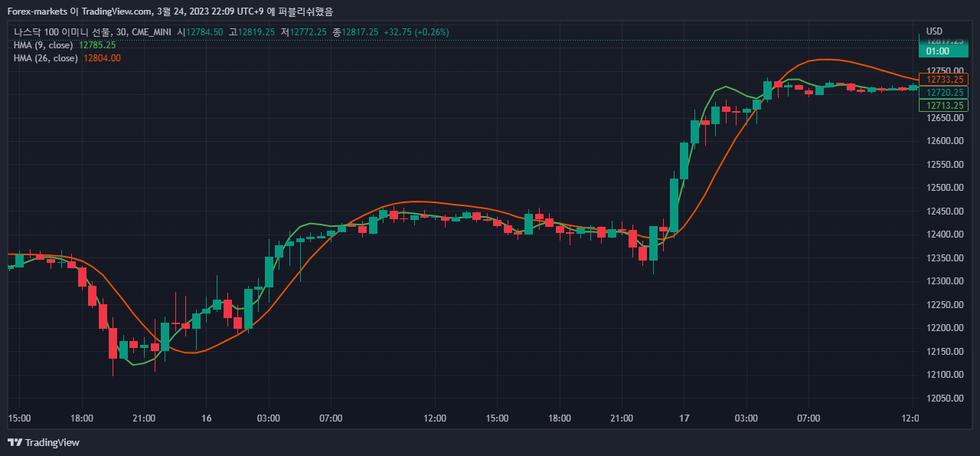Viewport: 980px width, 456px height.
Task: Click the 12450.00 price axis label
Action: (x=945, y=212)
